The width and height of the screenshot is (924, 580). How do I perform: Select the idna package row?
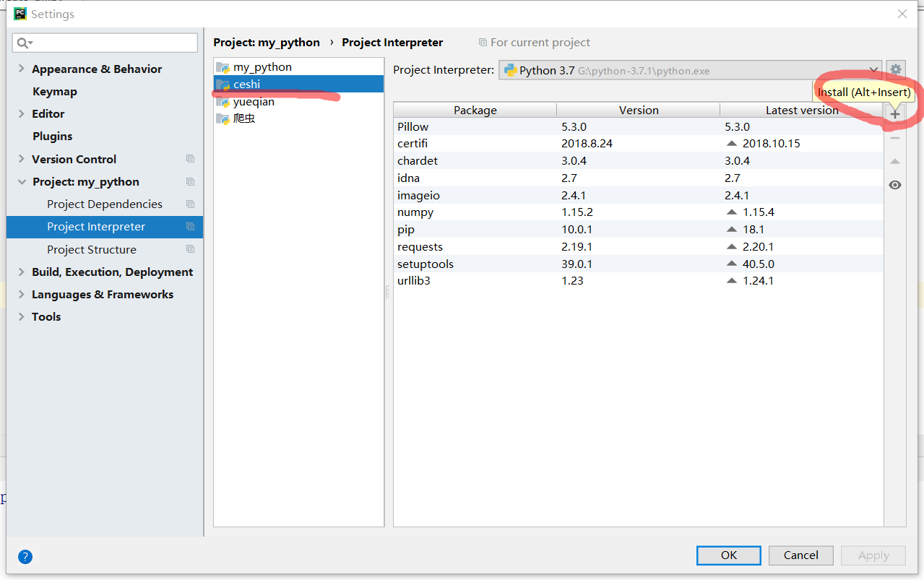639,178
